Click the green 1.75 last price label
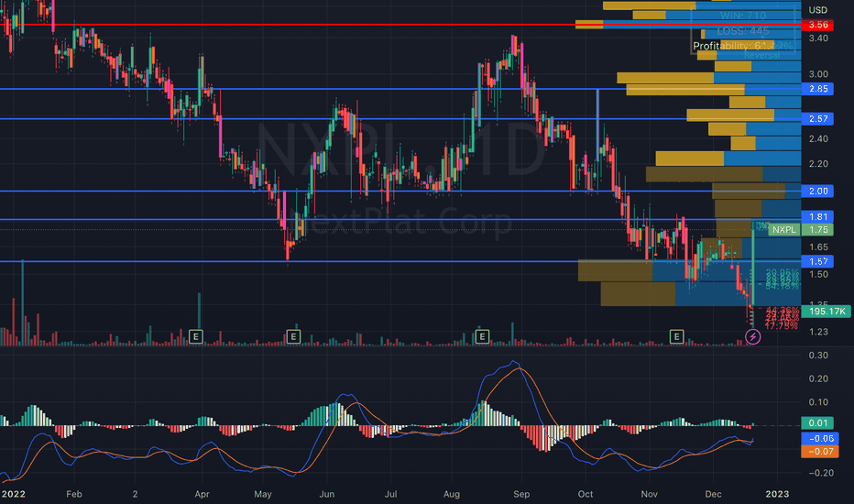This screenshot has width=854, height=504. coord(817,230)
